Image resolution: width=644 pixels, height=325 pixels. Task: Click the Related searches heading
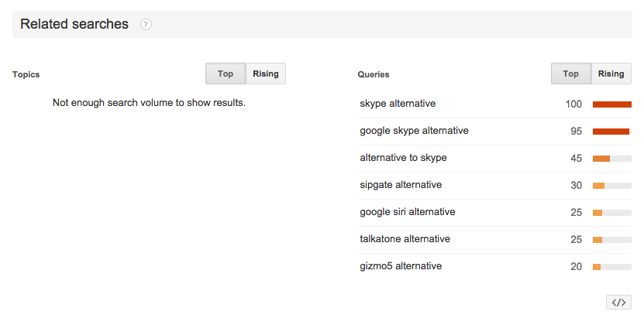pyautogui.click(x=74, y=24)
